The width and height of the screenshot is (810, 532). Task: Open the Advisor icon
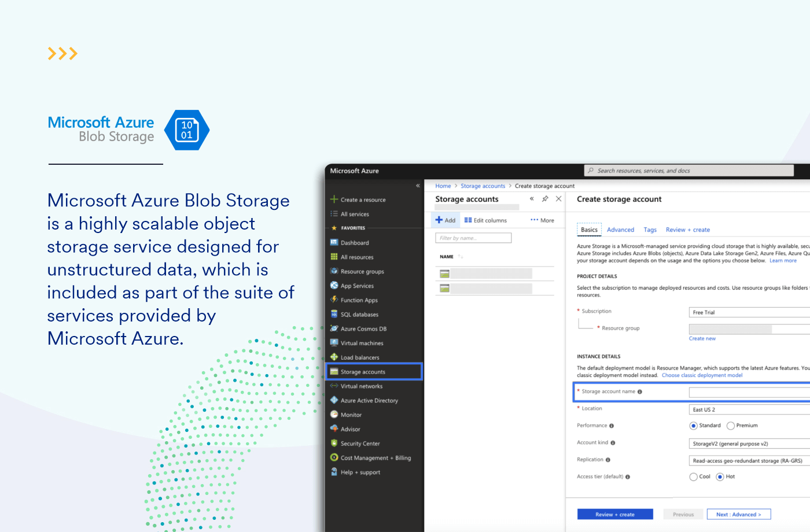click(x=334, y=428)
